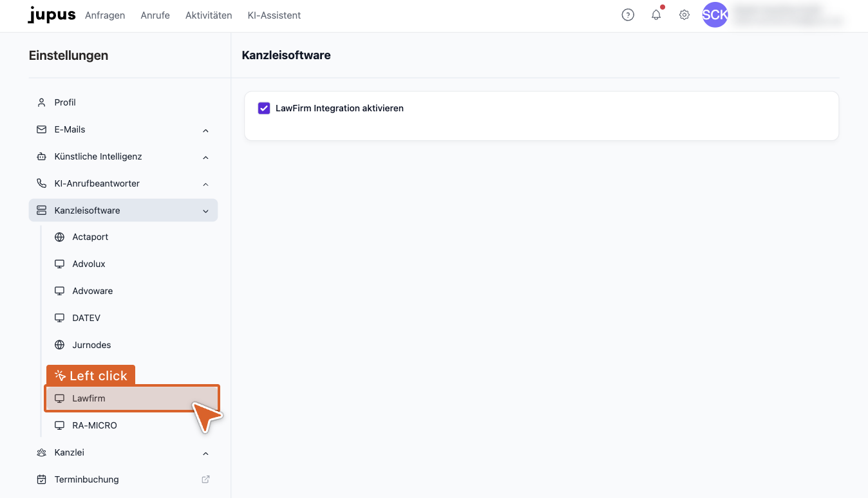Click the Kanzlei people icon
Viewport: 868px width, 498px height.
[x=42, y=452]
